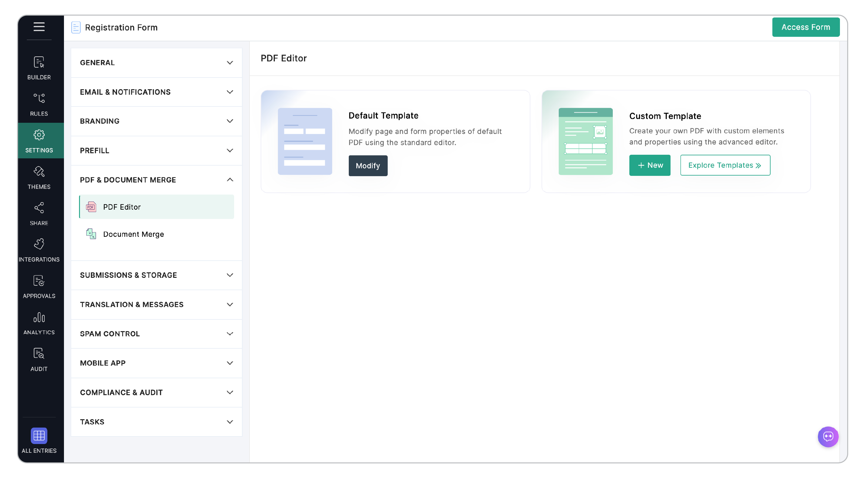Expand the Branding section

(x=157, y=121)
